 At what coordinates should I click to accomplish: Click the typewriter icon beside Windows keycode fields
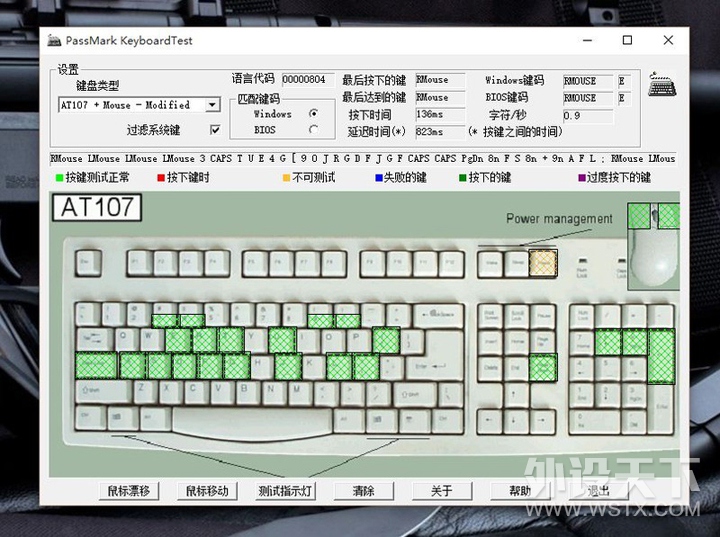pyautogui.click(x=662, y=85)
